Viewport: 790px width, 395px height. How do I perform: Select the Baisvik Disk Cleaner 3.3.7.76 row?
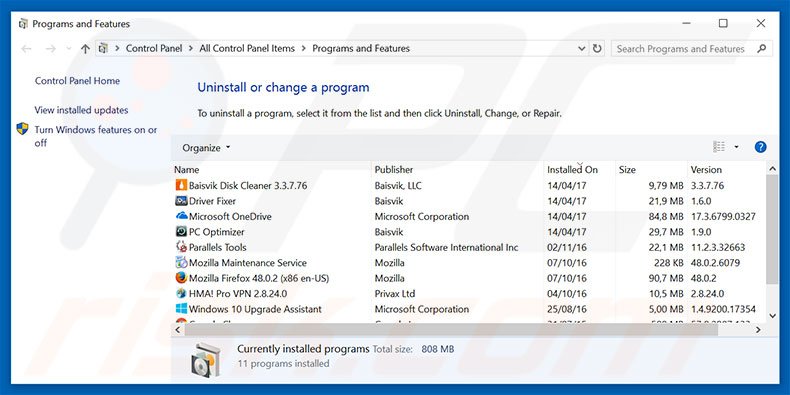[469, 185]
